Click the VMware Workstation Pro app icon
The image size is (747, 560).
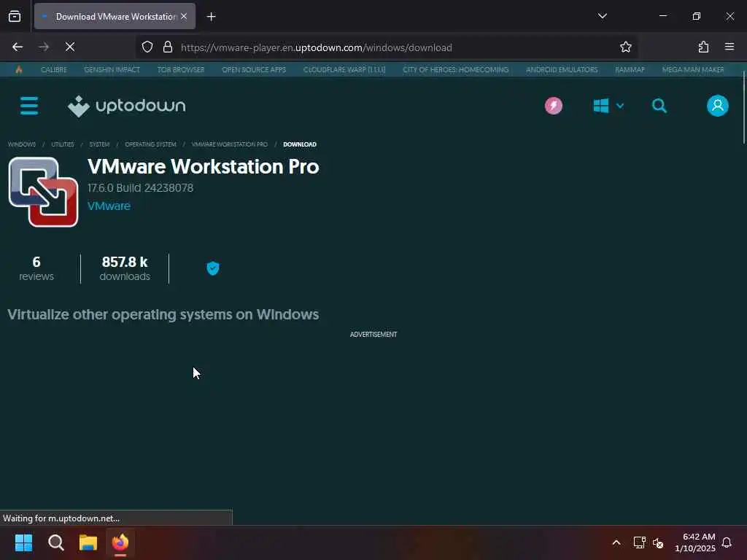point(43,192)
